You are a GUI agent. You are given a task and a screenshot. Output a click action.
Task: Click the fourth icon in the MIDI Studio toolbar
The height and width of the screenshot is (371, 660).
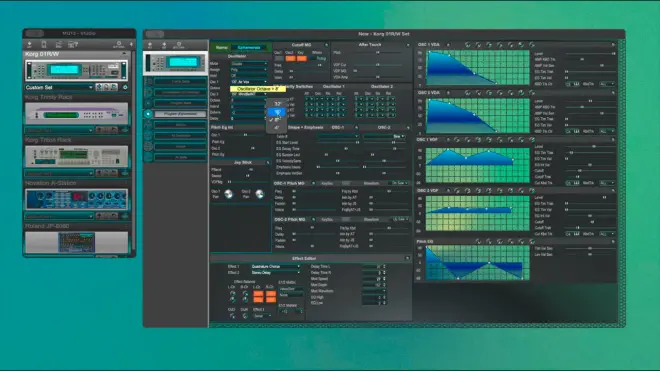[x=73, y=45]
